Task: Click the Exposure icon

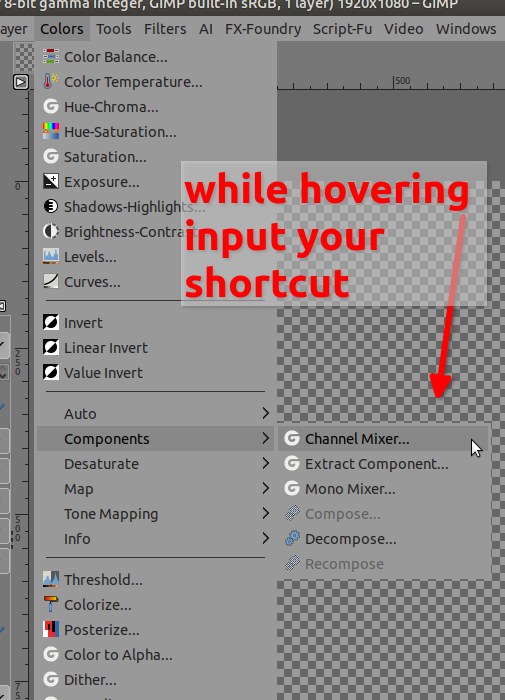Action: tap(51, 182)
